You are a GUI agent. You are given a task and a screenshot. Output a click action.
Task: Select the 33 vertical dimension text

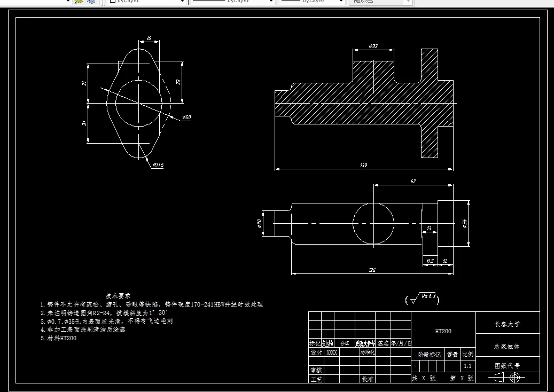coord(178,82)
